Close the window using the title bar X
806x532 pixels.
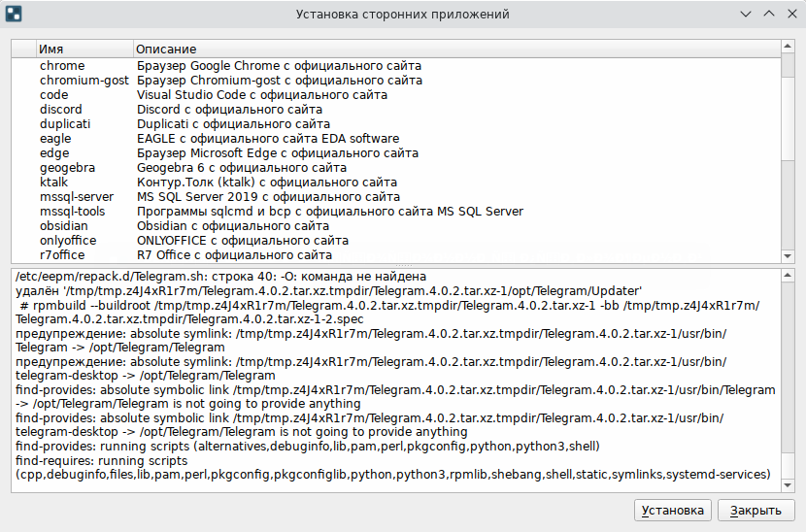[x=789, y=15]
